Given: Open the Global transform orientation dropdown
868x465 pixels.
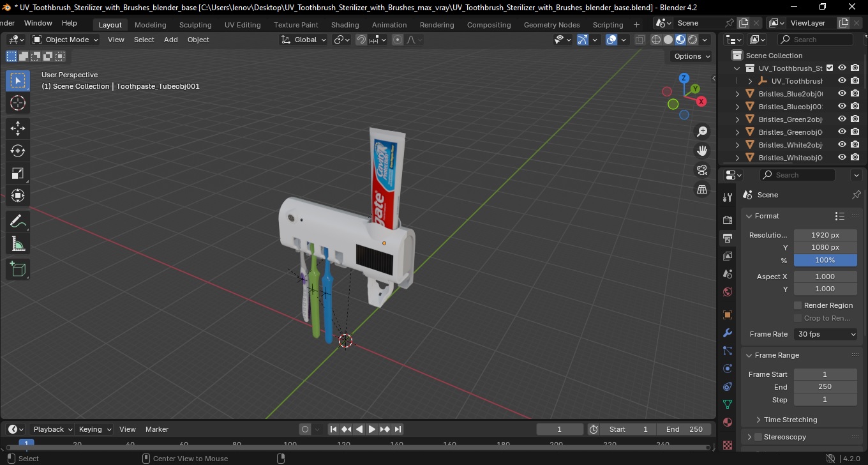Looking at the screenshot, I should coord(303,40).
